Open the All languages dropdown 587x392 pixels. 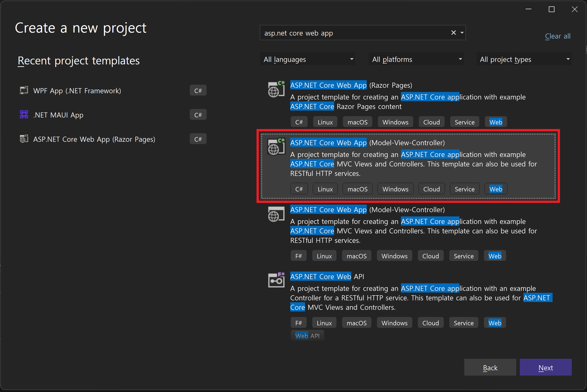click(x=308, y=59)
